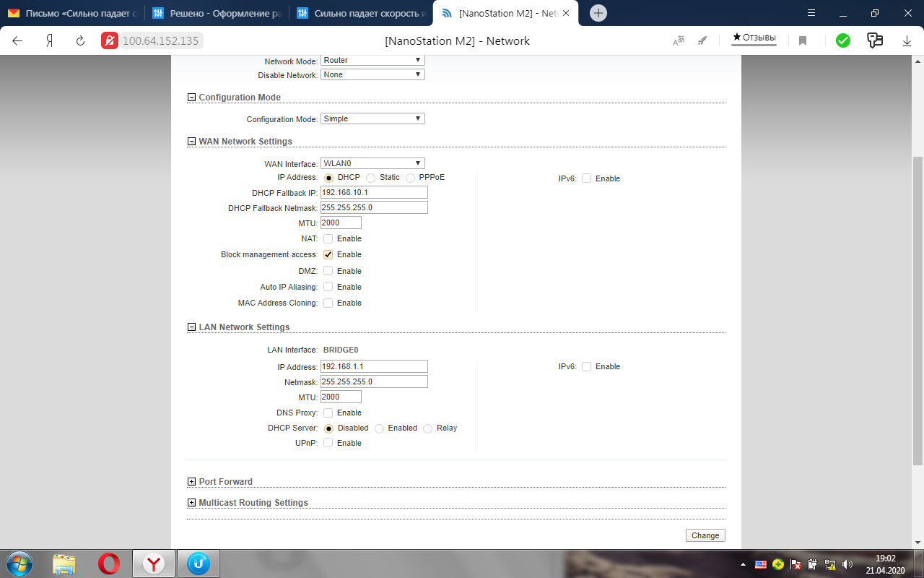Edit the DHCP Fallback Netmask field
924x578 pixels.
tap(374, 207)
